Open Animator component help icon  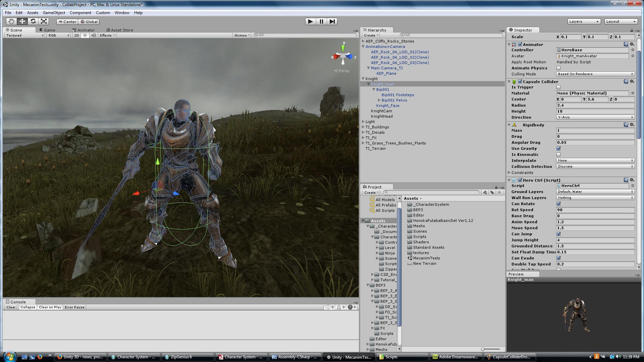click(626, 44)
